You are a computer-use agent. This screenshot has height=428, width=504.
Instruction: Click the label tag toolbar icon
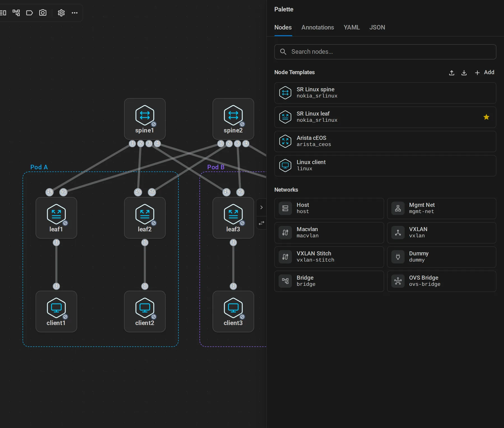coord(29,13)
